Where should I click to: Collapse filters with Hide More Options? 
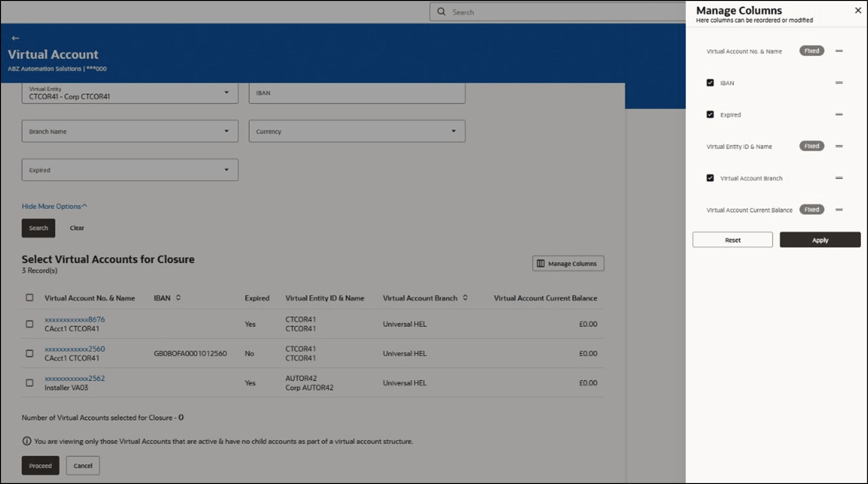54,206
